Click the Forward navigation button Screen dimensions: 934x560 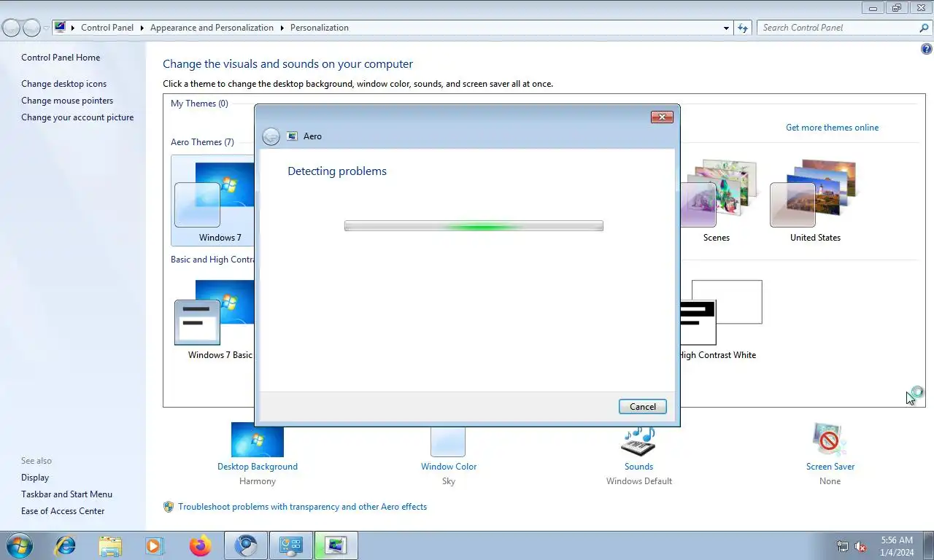31,28
